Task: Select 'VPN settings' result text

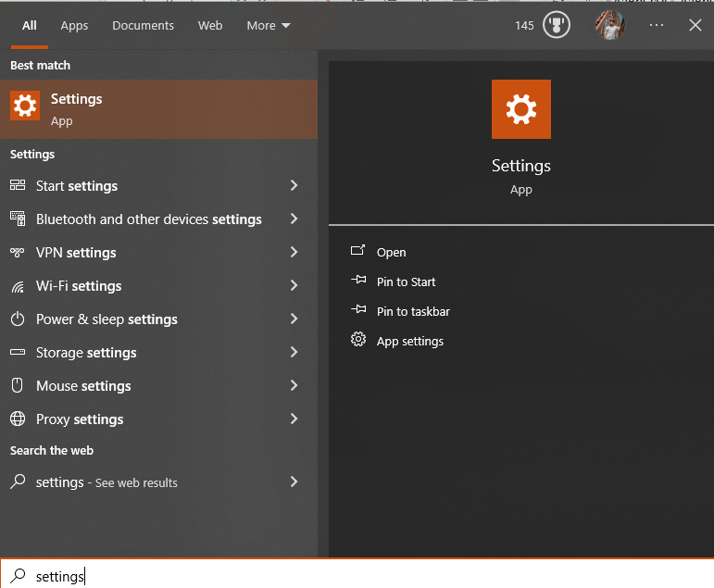Action: click(x=76, y=252)
